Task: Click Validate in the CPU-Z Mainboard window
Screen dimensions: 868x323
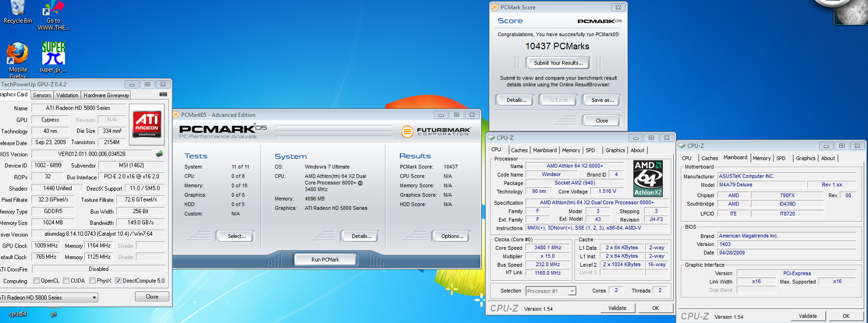Action: 808,316
